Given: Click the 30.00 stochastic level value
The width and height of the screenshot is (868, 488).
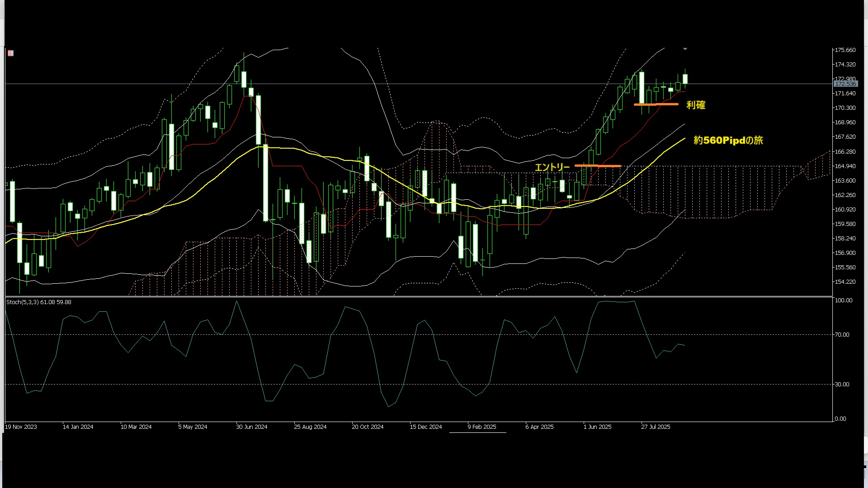Looking at the screenshot, I should 842,385.
